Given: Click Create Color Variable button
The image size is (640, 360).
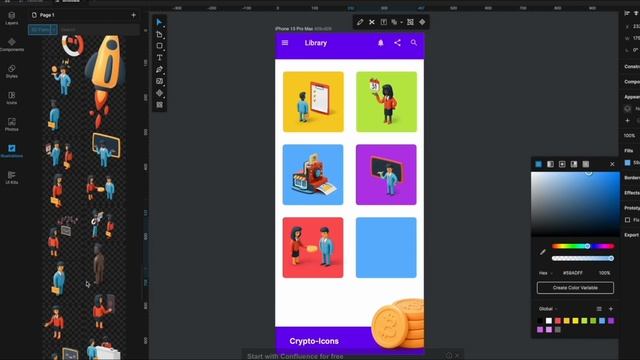Looking at the screenshot, I should click(x=575, y=288).
